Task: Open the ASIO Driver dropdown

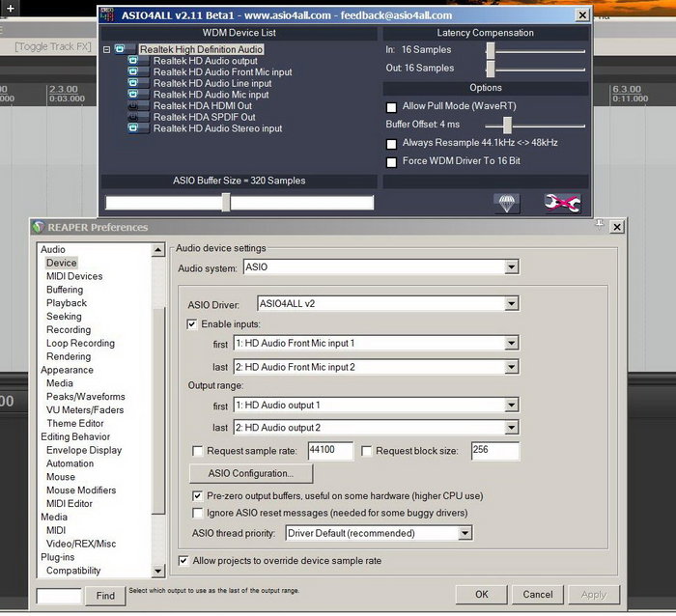Action: click(x=512, y=304)
